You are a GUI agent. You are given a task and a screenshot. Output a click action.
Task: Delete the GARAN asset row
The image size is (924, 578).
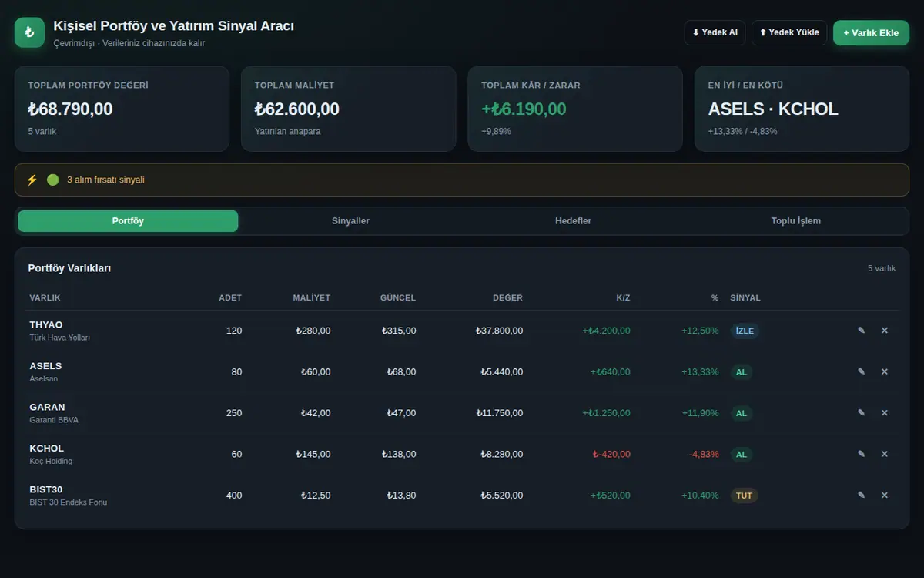click(884, 413)
